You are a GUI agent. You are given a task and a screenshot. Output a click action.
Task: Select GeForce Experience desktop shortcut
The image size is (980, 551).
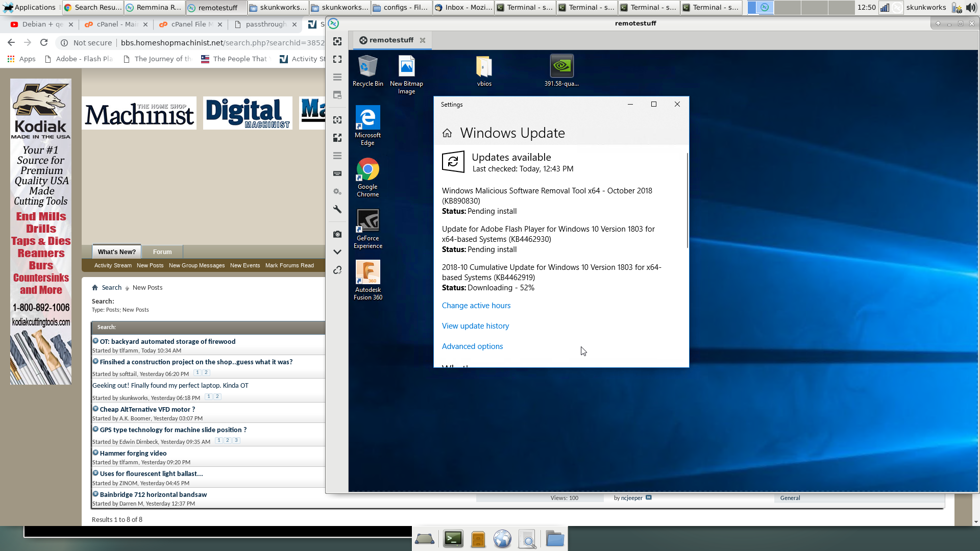pos(367,229)
